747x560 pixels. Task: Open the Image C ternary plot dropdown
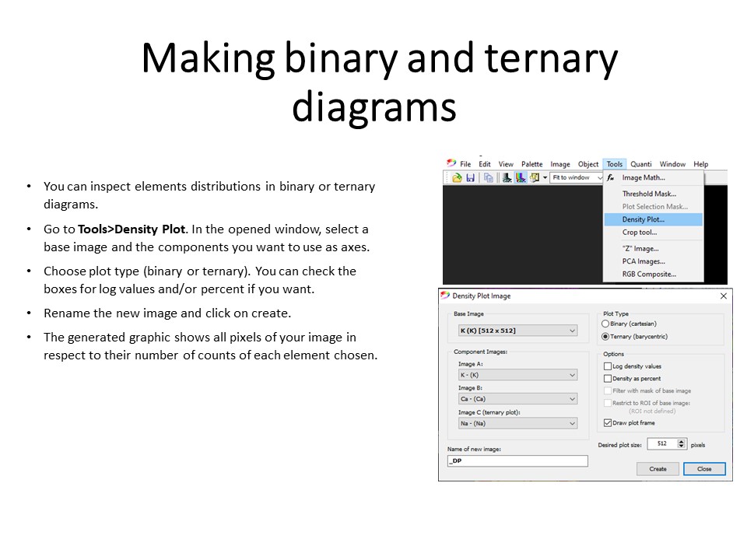(x=517, y=424)
